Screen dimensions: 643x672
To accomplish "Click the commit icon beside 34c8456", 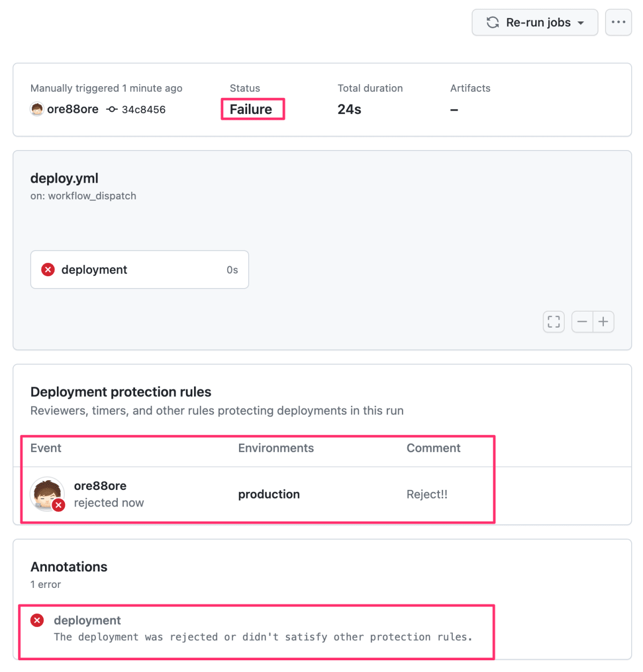I will pos(112,109).
